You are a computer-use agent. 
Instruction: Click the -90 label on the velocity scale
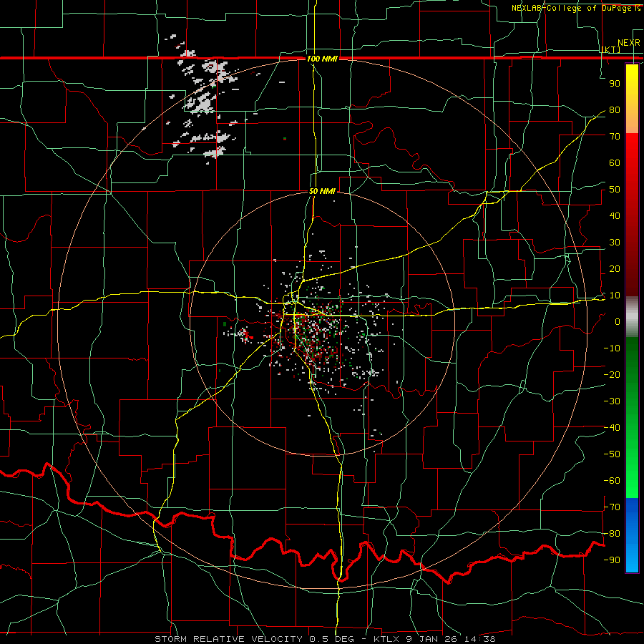(612, 560)
